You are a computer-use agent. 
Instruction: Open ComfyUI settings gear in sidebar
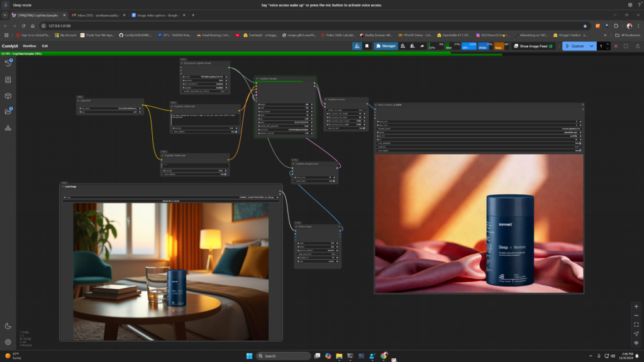pos(8,342)
